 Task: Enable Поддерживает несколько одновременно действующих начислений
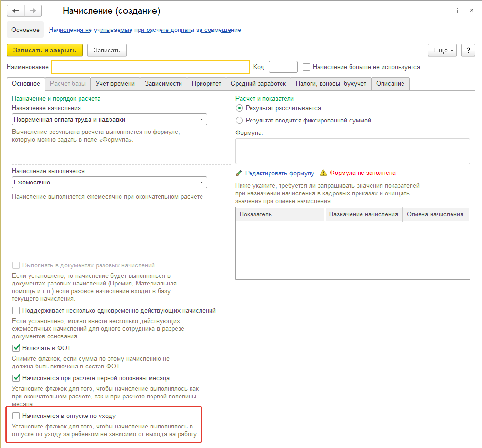(16, 310)
